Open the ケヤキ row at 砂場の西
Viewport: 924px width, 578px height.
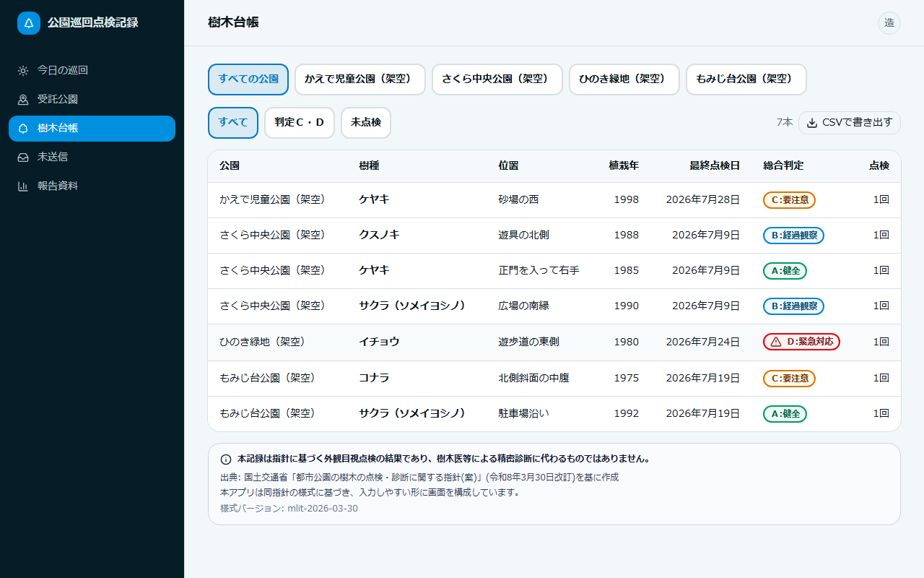(x=554, y=200)
